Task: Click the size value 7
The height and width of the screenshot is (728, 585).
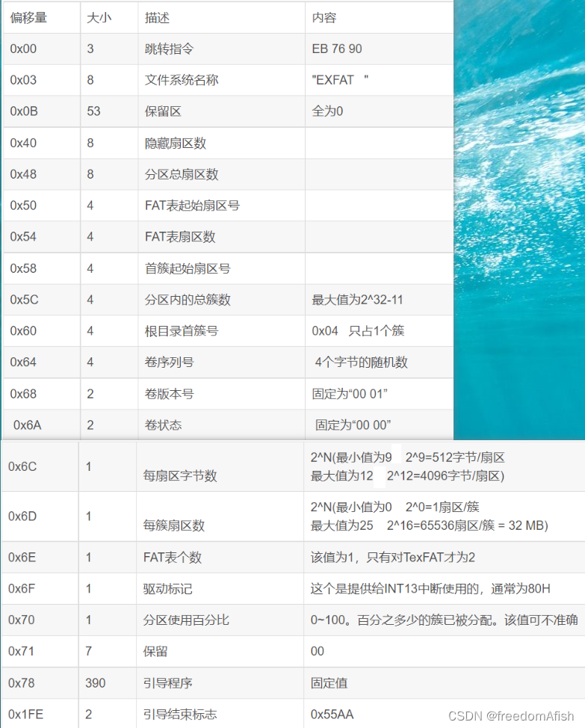Action: 89,651
